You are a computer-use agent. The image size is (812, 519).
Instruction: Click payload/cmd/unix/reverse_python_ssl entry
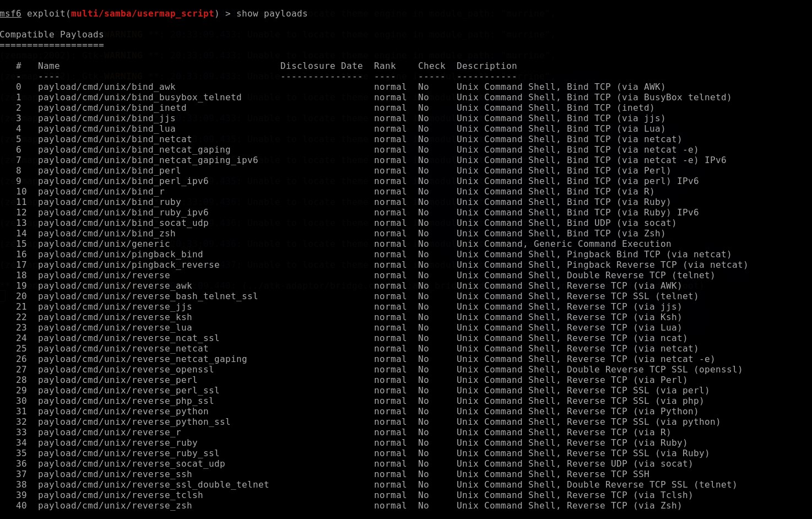tap(134, 422)
